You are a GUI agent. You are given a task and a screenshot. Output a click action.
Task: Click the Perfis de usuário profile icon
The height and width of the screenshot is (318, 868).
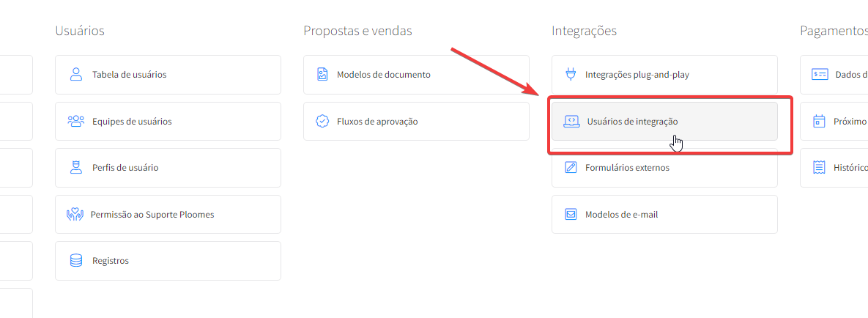(x=75, y=168)
